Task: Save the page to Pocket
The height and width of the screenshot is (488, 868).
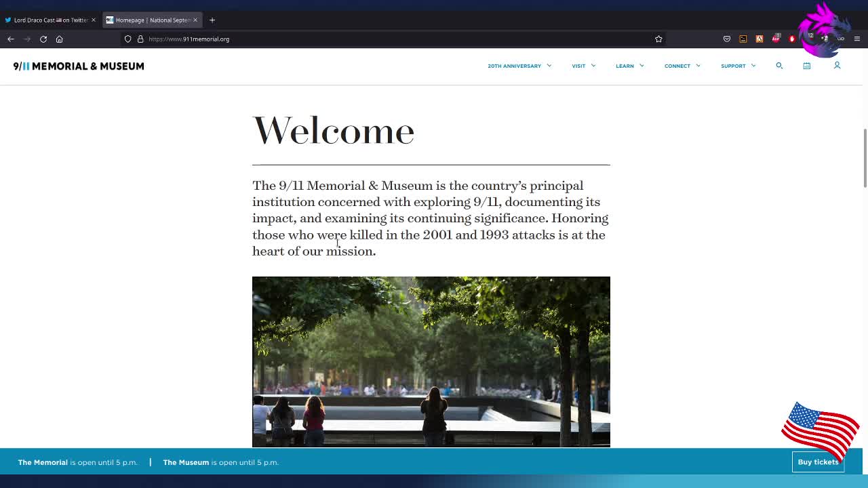Action: click(727, 39)
